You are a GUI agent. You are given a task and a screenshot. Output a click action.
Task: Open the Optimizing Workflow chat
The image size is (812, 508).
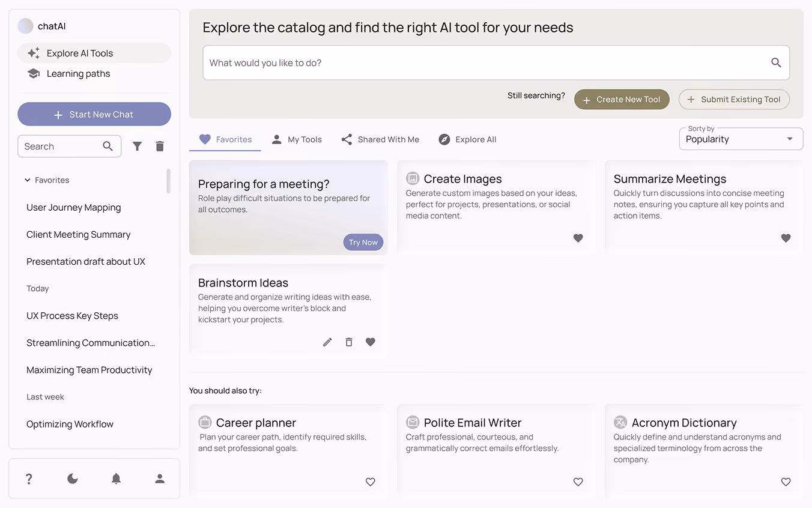[70, 423]
